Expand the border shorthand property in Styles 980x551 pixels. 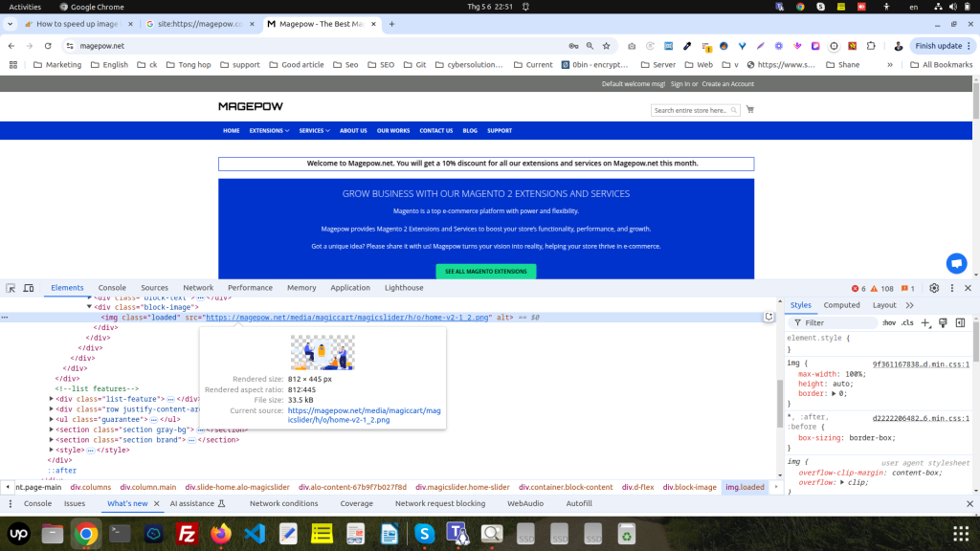[834, 393]
